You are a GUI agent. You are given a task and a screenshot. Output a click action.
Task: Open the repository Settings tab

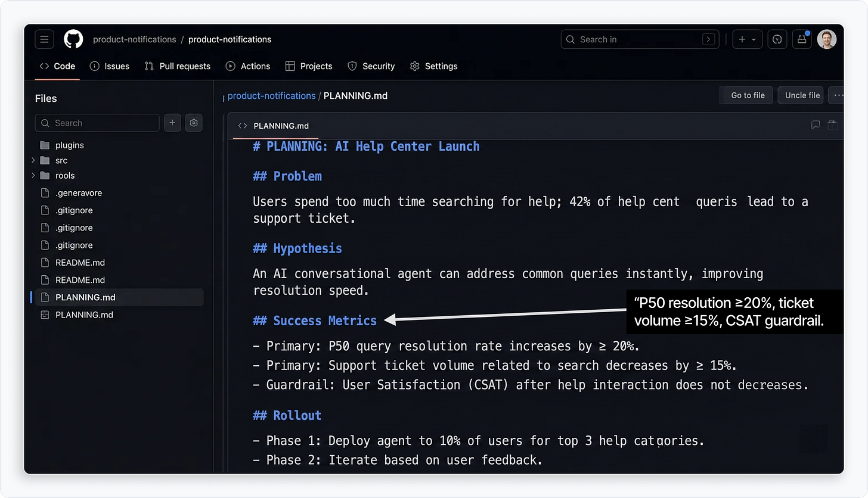tap(434, 66)
